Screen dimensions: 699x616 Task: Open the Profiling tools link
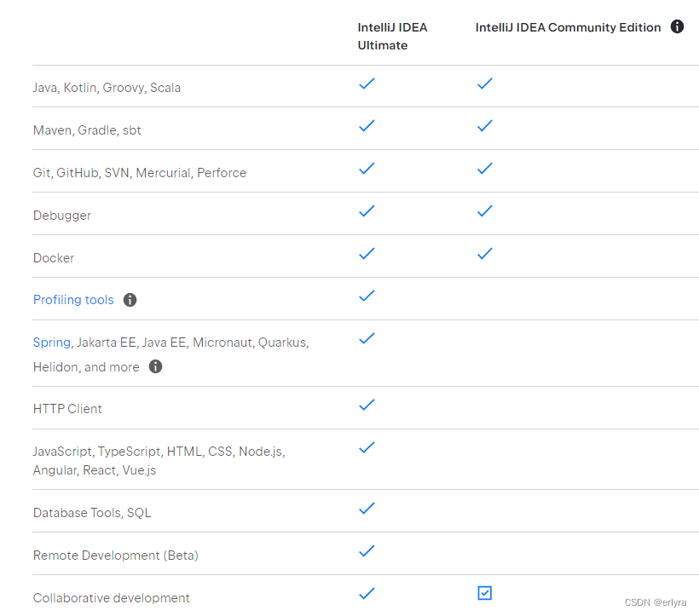pyautogui.click(x=73, y=300)
